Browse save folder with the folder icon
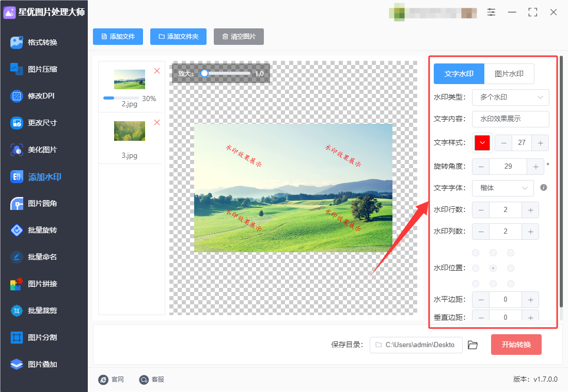Screen dimensions: 568x392 [x=472, y=345]
